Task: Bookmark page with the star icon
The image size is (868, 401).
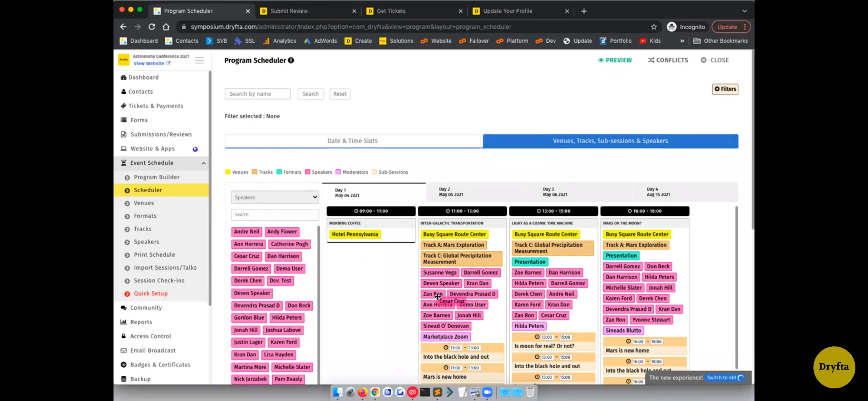Action: (x=654, y=27)
